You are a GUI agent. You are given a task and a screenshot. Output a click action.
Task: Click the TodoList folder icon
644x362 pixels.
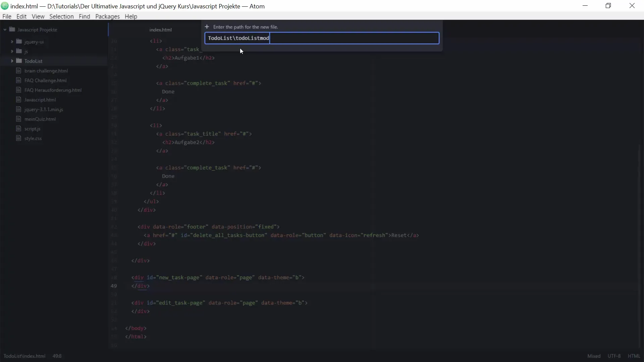[19, 61]
